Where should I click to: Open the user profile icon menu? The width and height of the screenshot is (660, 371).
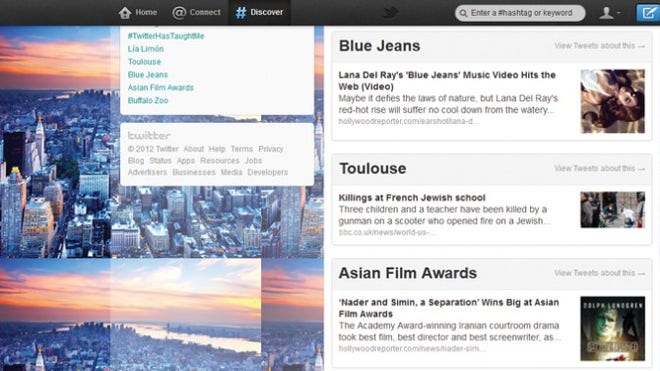pyautogui.click(x=609, y=13)
